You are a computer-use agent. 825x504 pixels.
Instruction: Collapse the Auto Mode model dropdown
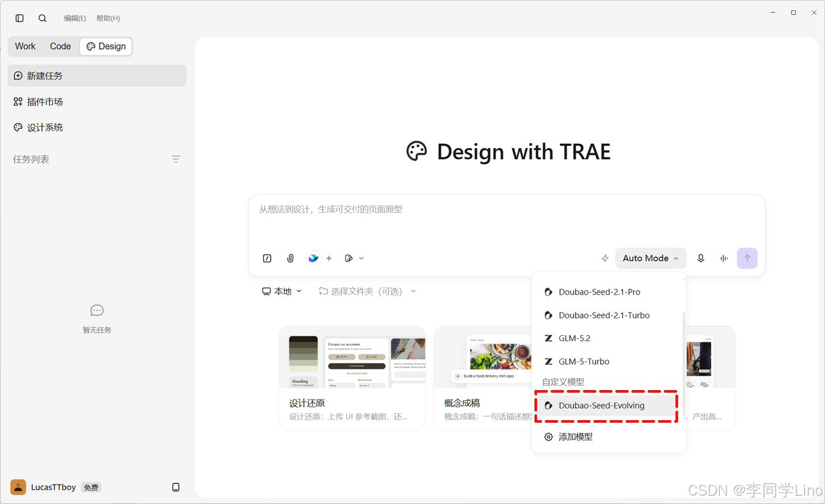[651, 258]
